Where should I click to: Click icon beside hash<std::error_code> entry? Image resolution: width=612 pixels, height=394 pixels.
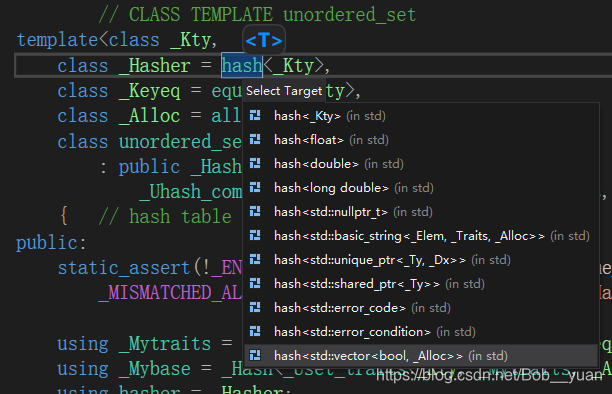pyautogui.click(x=255, y=308)
